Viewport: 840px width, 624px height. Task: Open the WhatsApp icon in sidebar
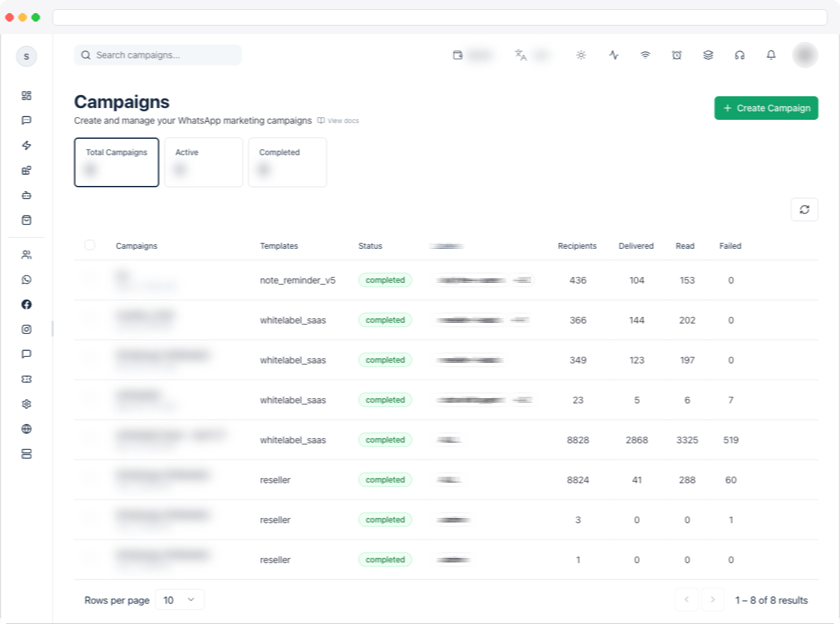(x=26, y=280)
